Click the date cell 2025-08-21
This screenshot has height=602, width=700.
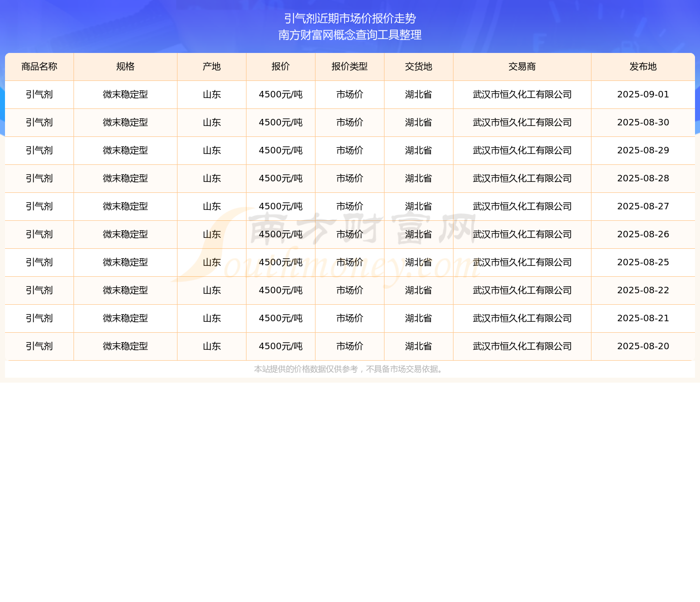[643, 318]
